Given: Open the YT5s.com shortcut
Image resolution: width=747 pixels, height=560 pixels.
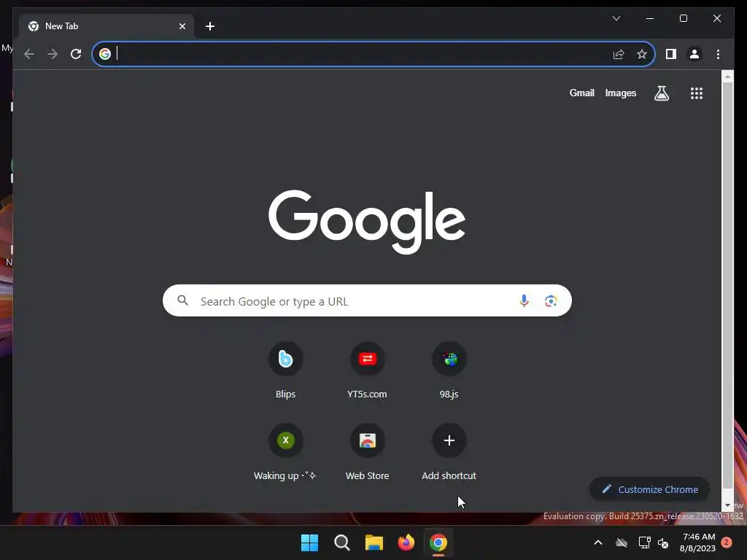Looking at the screenshot, I should (x=368, y=371).
